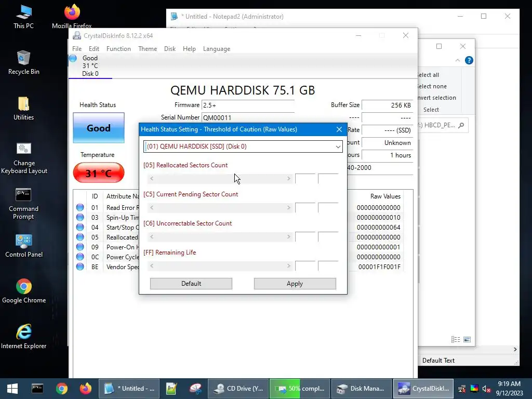
Task: Click the network tray icon
Action: coord(462,389)
